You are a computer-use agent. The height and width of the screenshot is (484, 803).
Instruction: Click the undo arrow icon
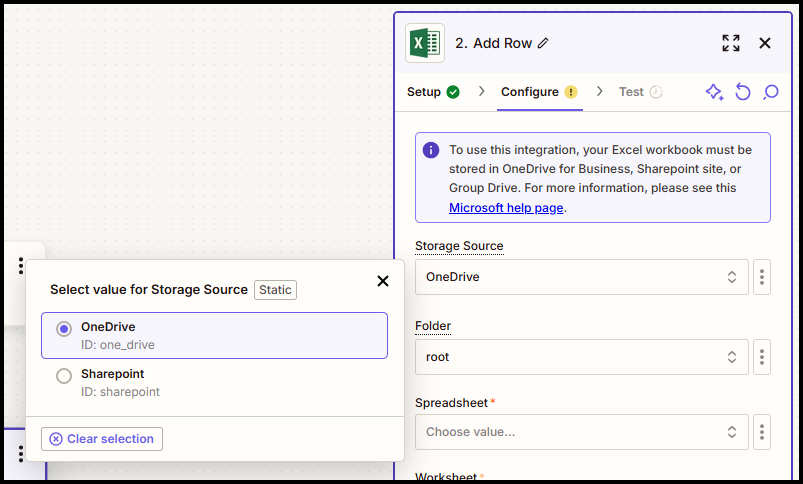(x=743, y=92)
